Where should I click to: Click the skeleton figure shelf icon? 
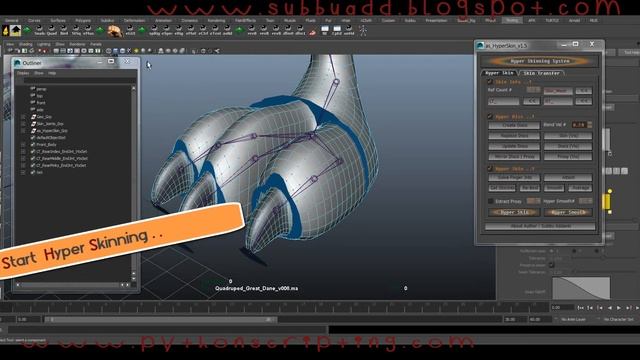pyautogui.click(x=362, y=30)
